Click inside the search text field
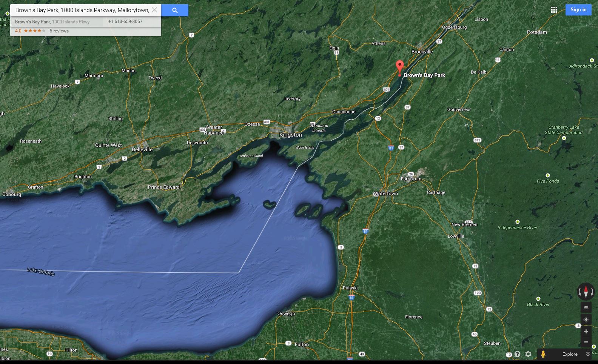 81,10
